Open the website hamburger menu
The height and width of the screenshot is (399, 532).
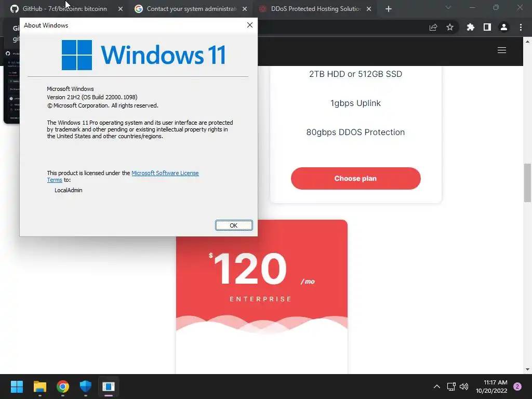click(502, 50)
